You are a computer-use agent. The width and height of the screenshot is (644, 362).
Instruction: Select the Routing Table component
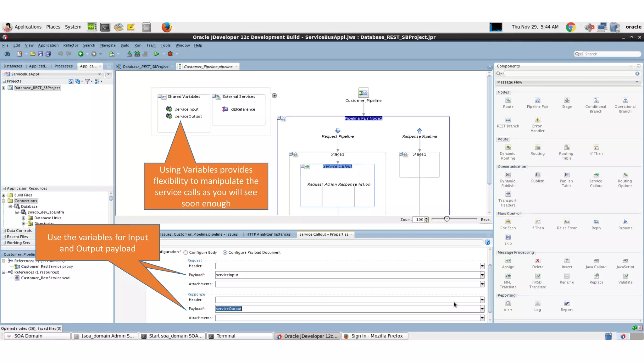[x=566, y=152]
